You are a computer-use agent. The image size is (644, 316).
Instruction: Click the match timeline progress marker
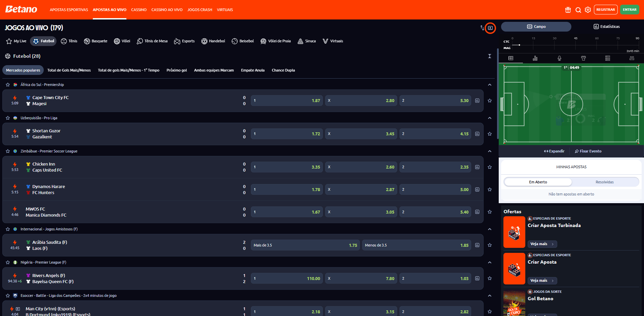[519, 45]
